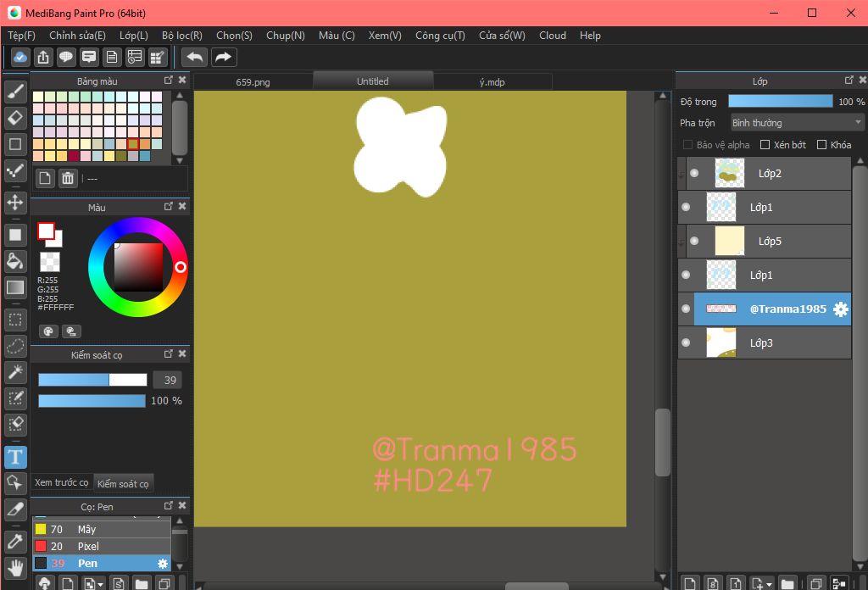Open the add layer dropdown arrow

(x=770, y=584)
